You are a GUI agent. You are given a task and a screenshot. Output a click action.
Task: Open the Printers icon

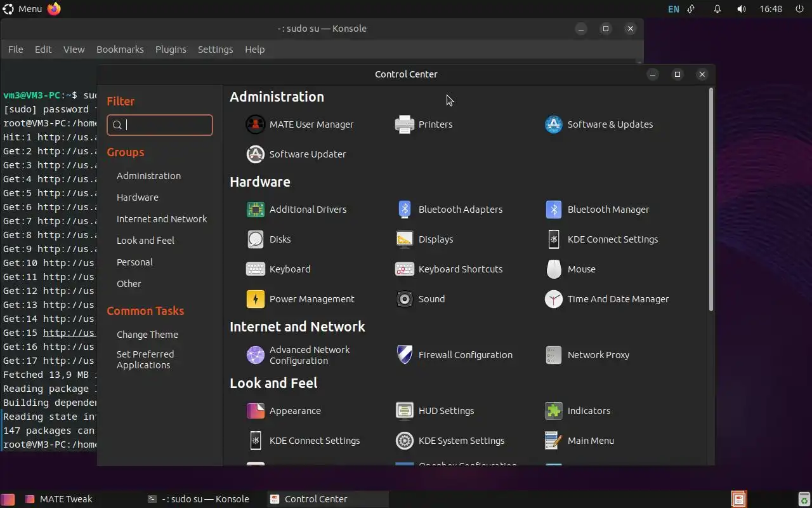click(x=404, y=124)
